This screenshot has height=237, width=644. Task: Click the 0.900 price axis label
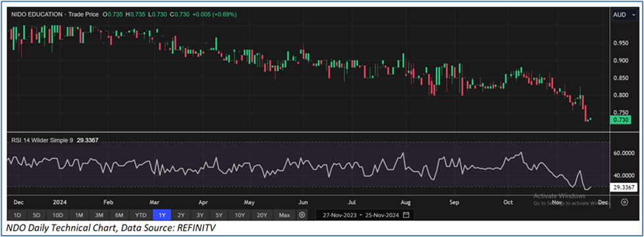pos(620,61)
